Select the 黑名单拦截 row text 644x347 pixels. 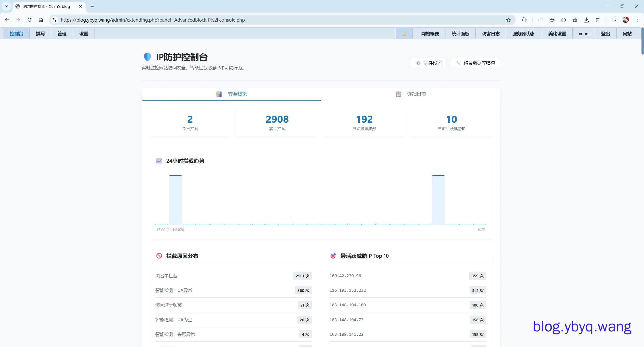pyautogui.click(x=166, y=276)
